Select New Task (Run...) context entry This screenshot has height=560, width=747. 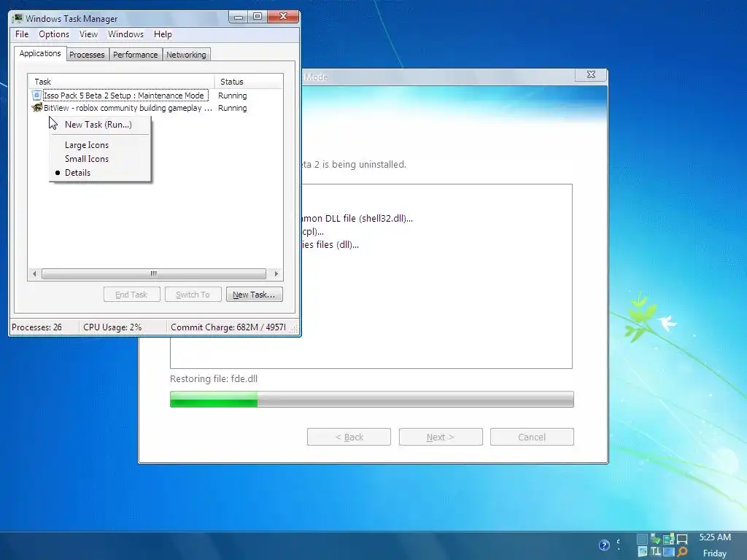[x=101, y=124]
